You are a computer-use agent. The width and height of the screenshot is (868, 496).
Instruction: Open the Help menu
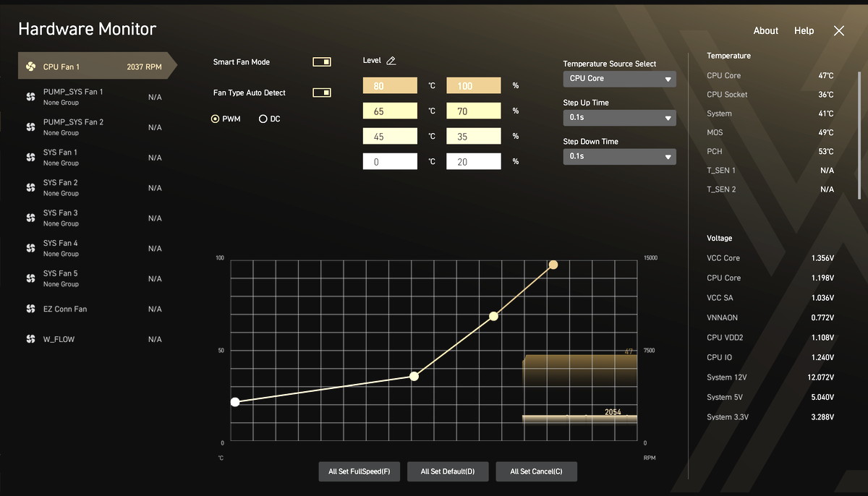pos(804,31)
